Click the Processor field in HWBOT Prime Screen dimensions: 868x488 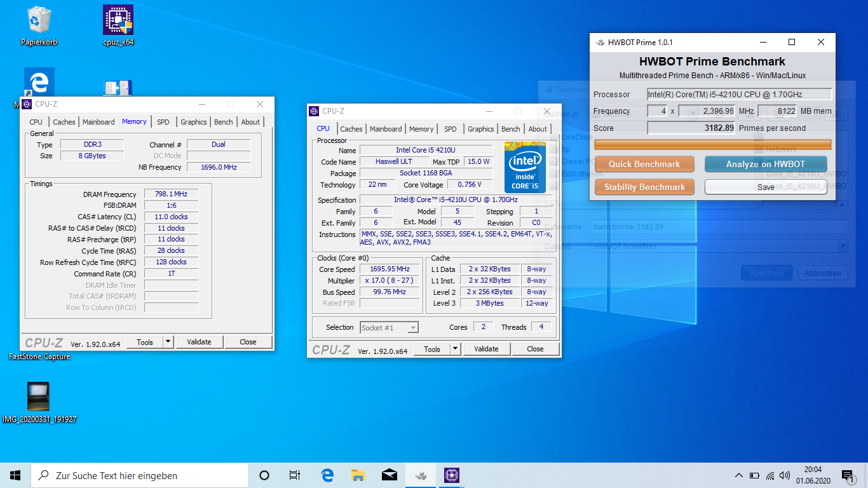740,94
